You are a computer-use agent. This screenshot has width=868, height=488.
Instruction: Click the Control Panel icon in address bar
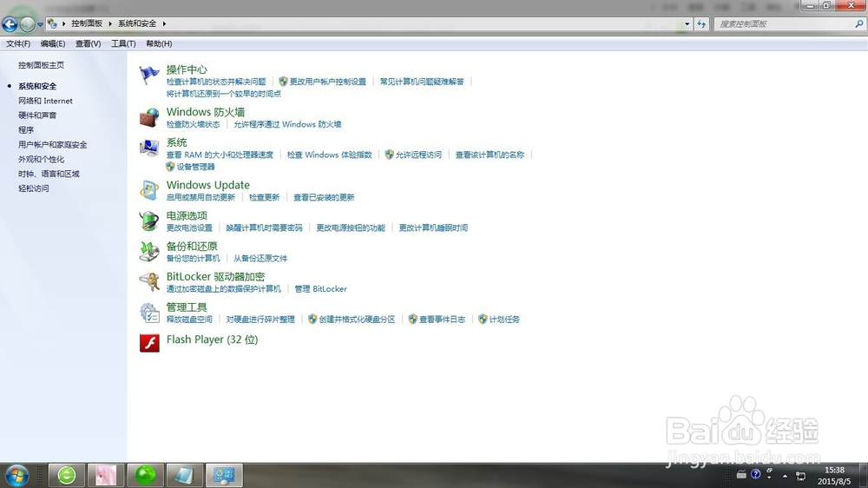pos(52,23)
